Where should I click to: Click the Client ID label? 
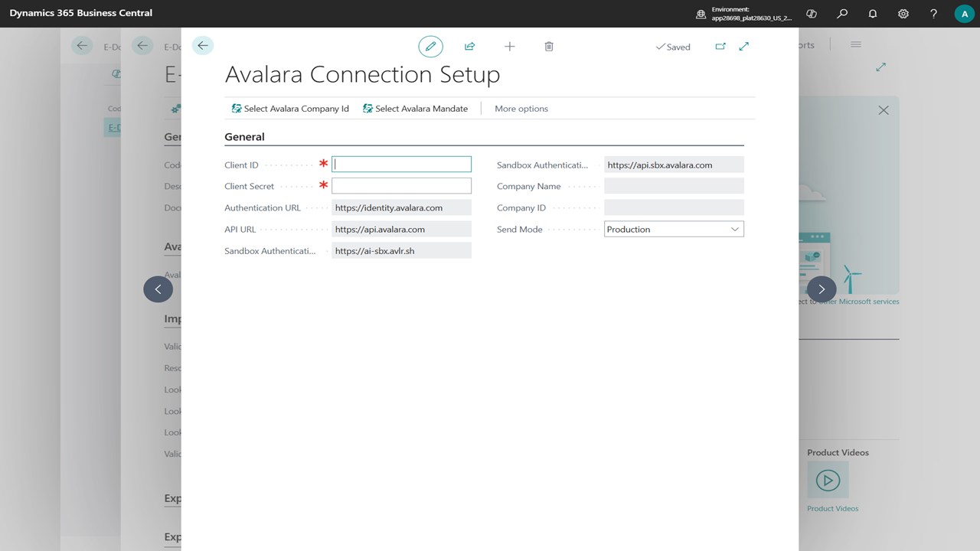tap(241, 165)
